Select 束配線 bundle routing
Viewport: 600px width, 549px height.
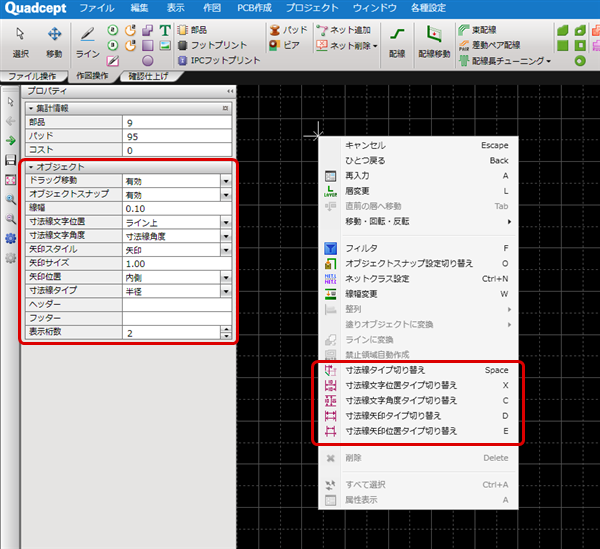tap(477, 30)
